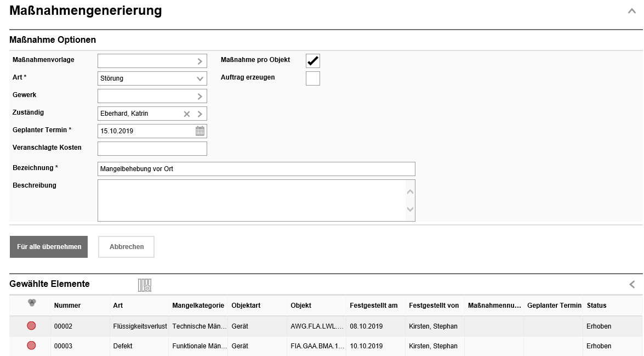The height and width of the screenshot is (356, 644).
Task: Uncheck Maßnahme pro Objekt checkbox
Action: click(x=312, y=61)
